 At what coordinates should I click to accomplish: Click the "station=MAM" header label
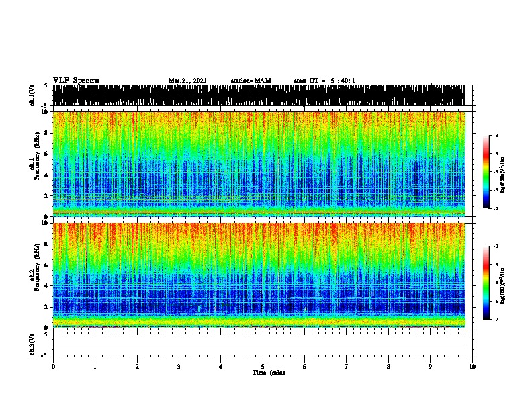[x=251, y=81]
